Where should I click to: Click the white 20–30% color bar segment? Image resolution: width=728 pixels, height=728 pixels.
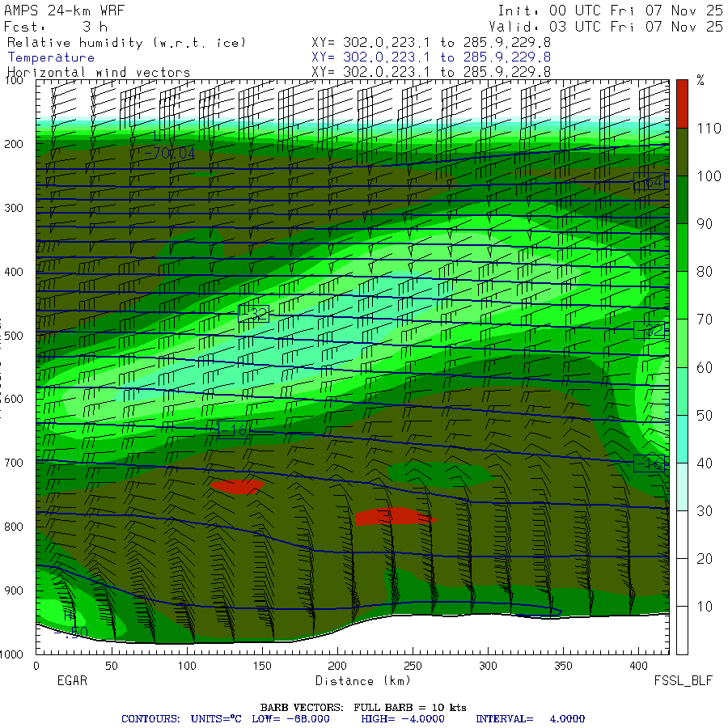tap(682, 535)
